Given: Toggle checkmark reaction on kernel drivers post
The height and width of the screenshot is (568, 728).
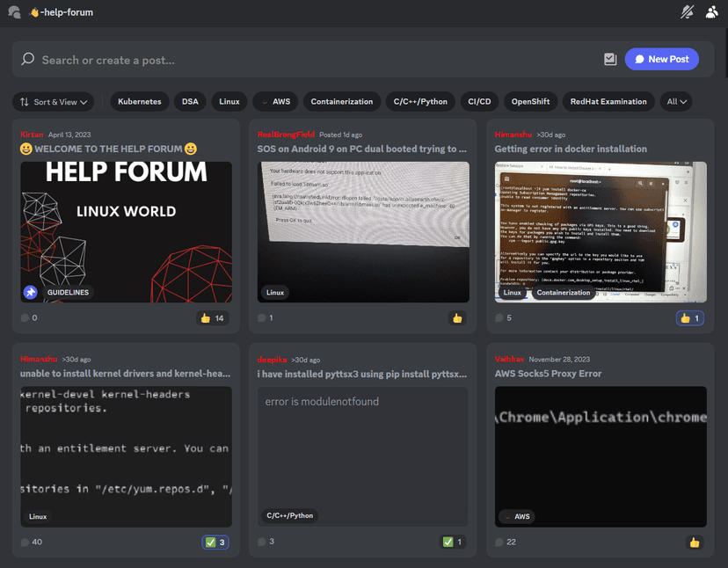Looking at the screenshot, I should pyautogui.click(x=215, y=542).
